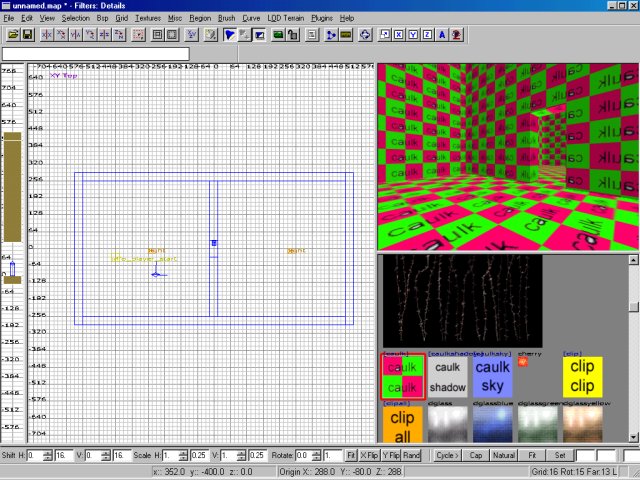Click the texture browser vertical scrollbar
Viewport: 640px width, 480px height.
coord(634,350)
